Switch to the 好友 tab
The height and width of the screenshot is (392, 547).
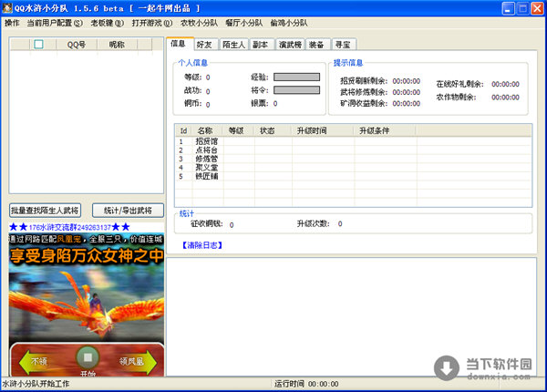pyautogui.click(x=206, y=45)
